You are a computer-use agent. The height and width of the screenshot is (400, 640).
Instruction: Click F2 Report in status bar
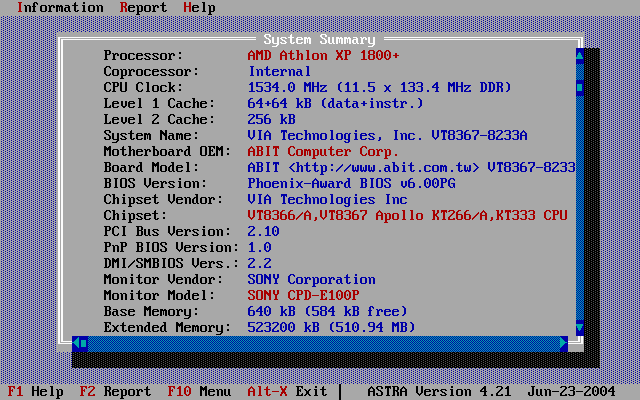115,391
